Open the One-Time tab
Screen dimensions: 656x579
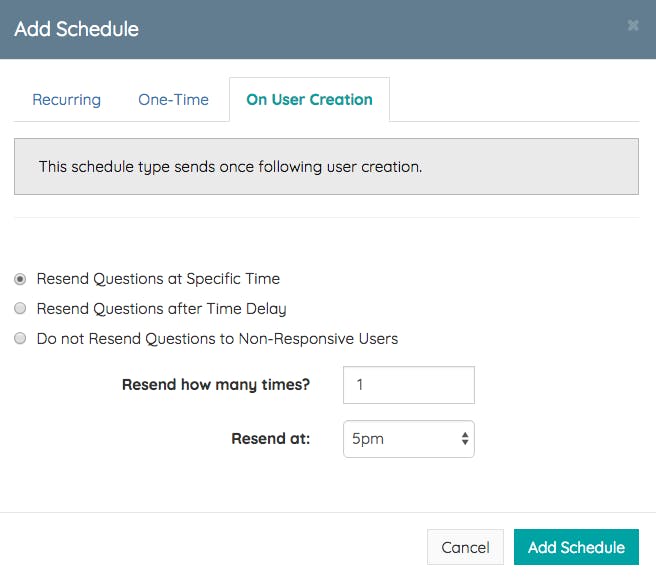click(x=173, y=100)
